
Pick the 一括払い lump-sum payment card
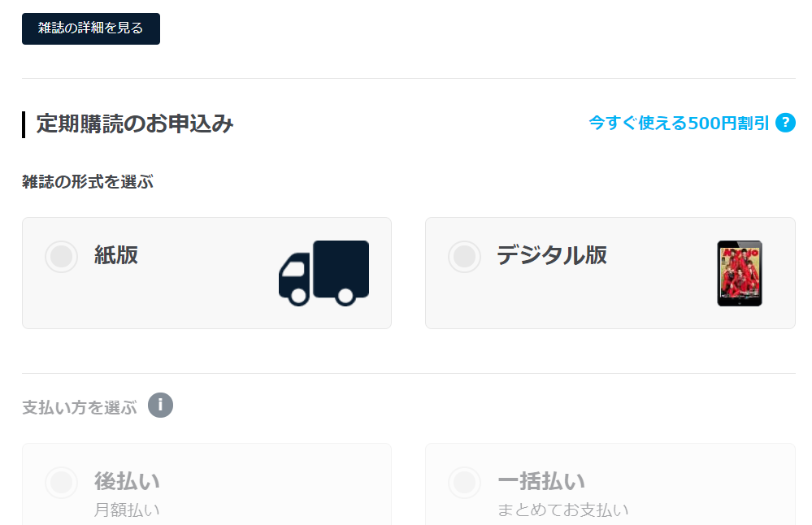pos(610,488)
